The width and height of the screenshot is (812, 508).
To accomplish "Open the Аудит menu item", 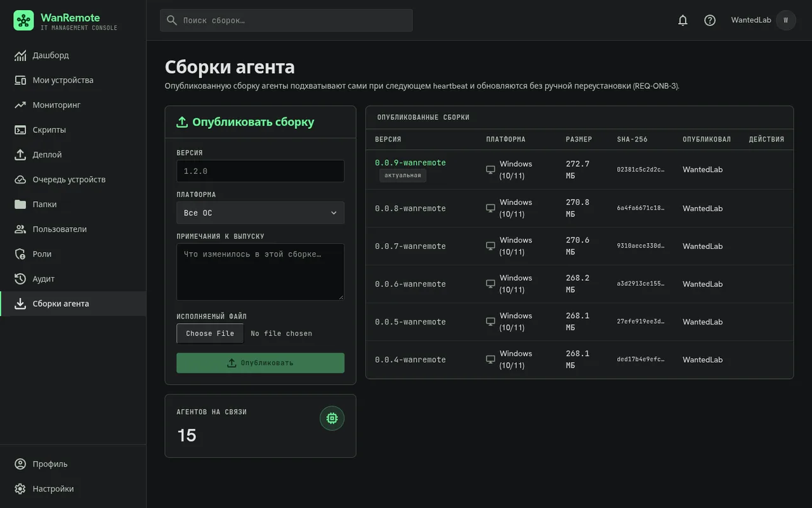I will pyautogui.click(x=73, y=279).
